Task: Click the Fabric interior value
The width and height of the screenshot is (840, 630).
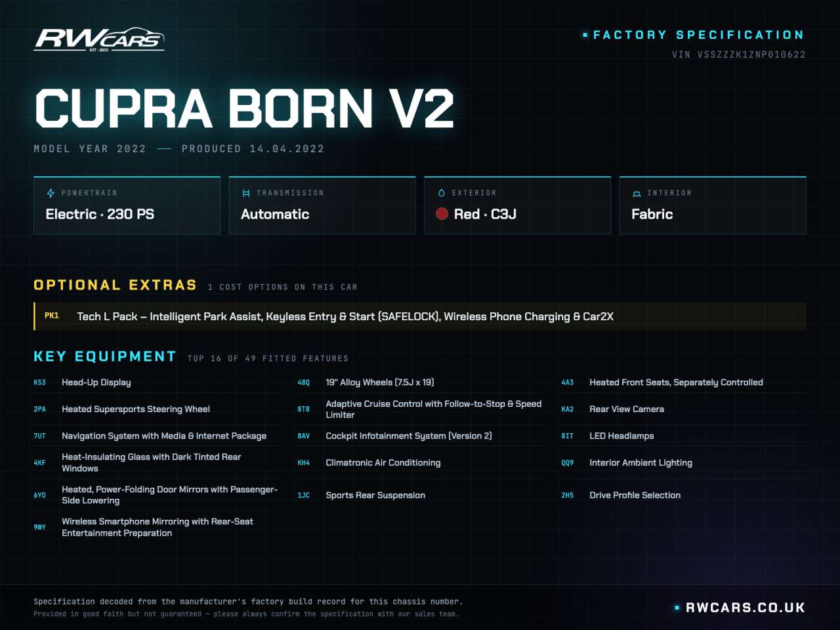Action: (652, 214)
